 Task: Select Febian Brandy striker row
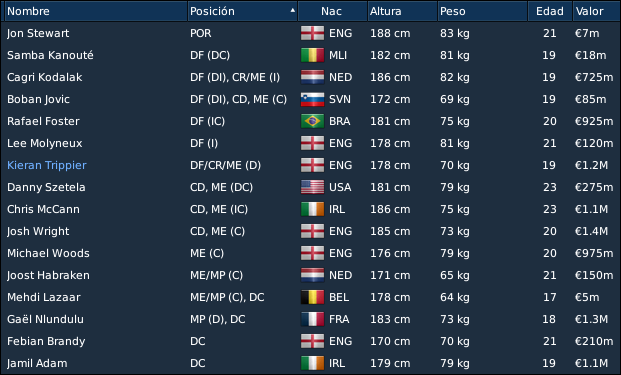coord(310,341)
